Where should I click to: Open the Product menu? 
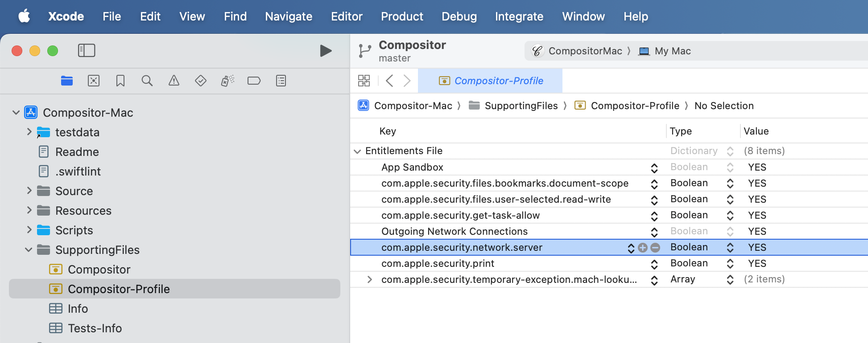[x=401, y=16]
